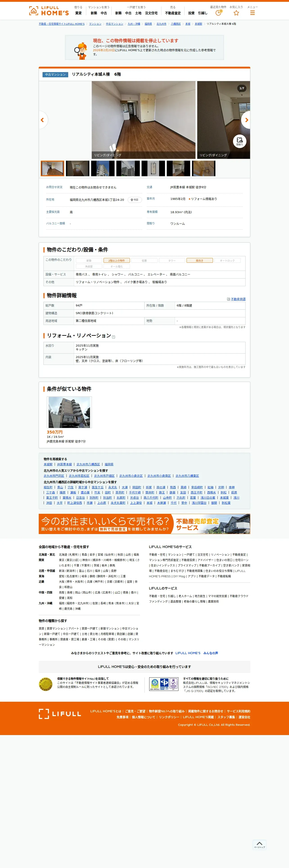
Task: Open 注文住宅 in the top navigation
Action: tap(151, 13)
